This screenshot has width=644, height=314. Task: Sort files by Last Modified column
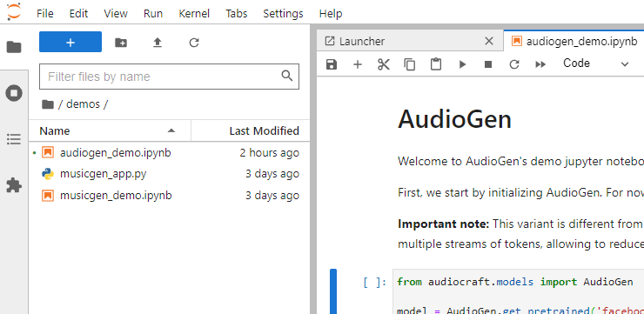pyautogui.click(x=251, y=131)
